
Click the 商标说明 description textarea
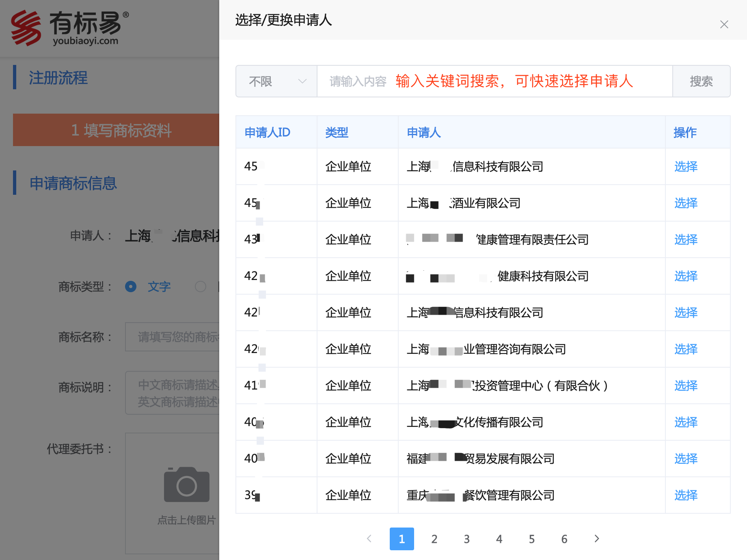[x=173, y=393]
